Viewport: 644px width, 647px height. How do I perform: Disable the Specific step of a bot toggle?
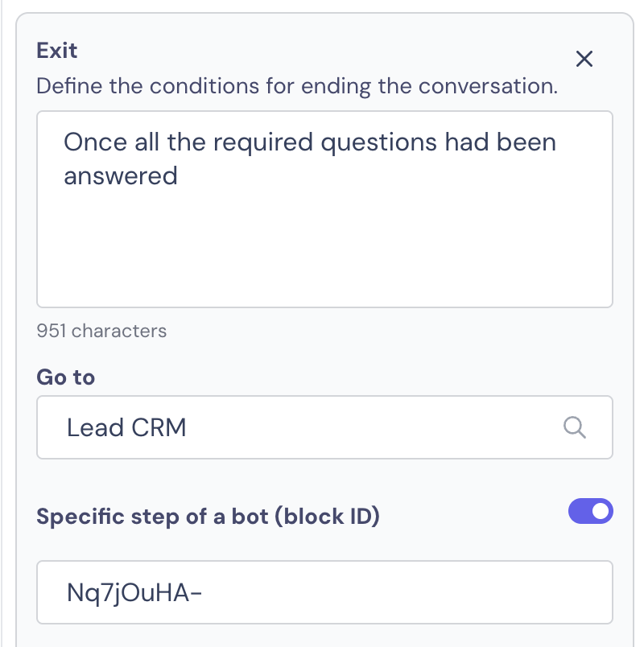(590, 511)
